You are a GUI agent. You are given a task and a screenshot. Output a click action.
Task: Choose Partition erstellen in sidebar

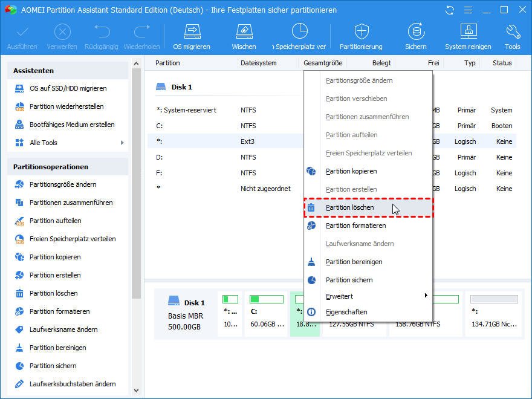pos(55,275)
